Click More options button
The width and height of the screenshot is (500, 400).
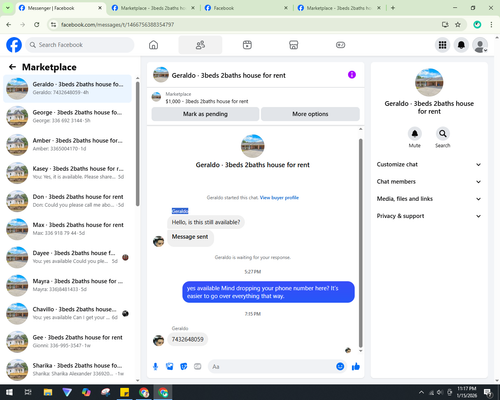coord(310,114)
